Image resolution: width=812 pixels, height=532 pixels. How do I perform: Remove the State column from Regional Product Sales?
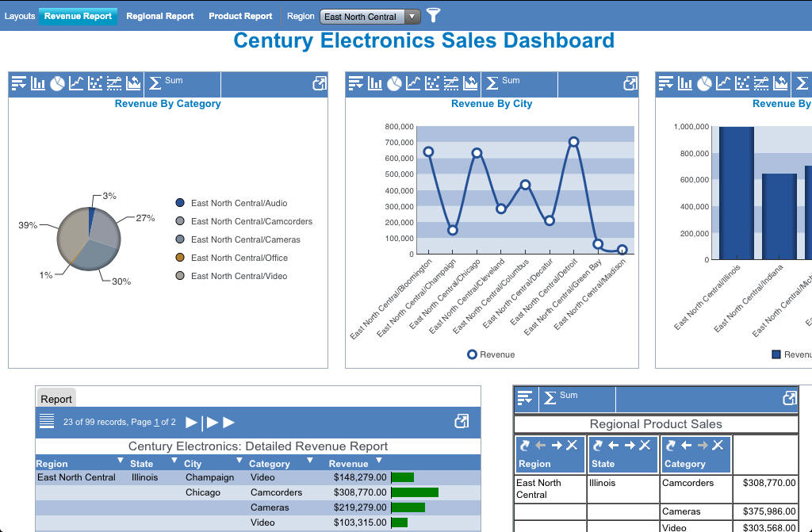click(x=645, y=445)
